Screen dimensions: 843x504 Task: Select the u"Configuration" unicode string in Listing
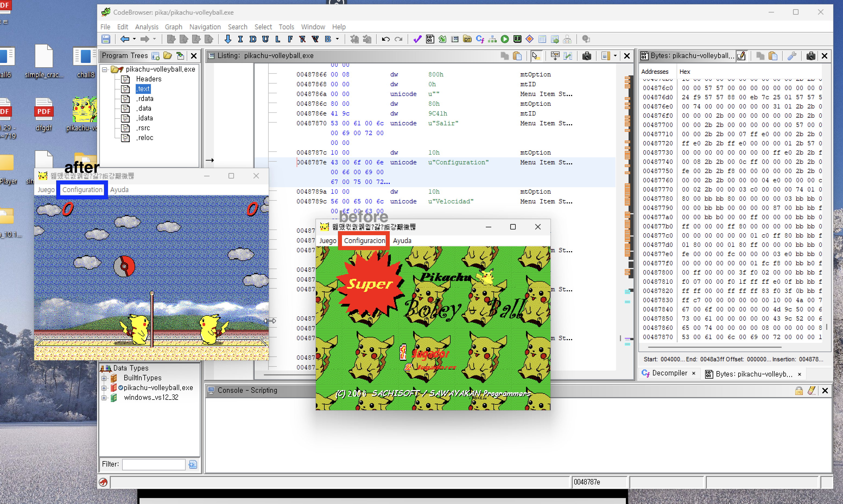(458, 163)
